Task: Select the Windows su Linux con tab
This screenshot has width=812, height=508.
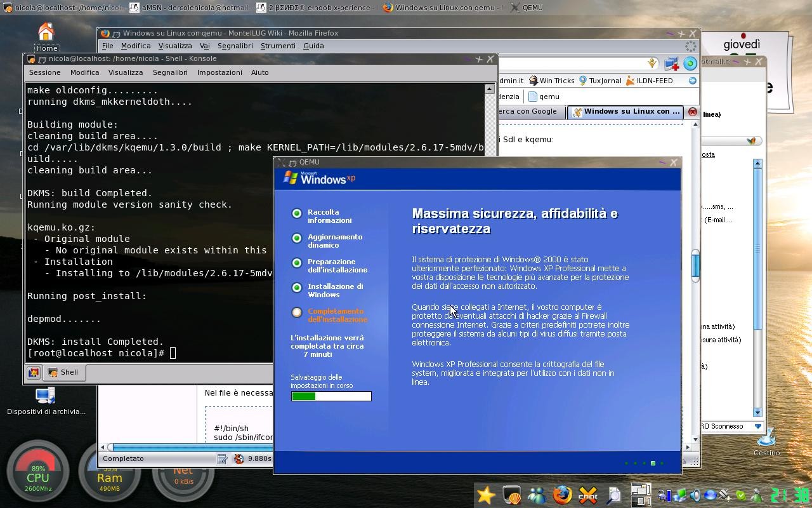Action: pos(625,112)
